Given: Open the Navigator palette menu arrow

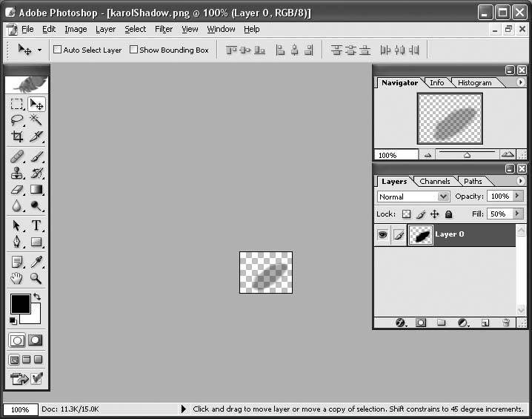Looking at the screenshot, I should (x=520, y=82).
